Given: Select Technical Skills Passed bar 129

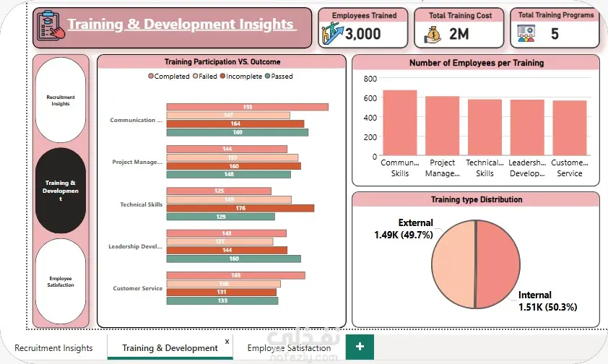Looking at the screenshot, I should pos(221,217).
